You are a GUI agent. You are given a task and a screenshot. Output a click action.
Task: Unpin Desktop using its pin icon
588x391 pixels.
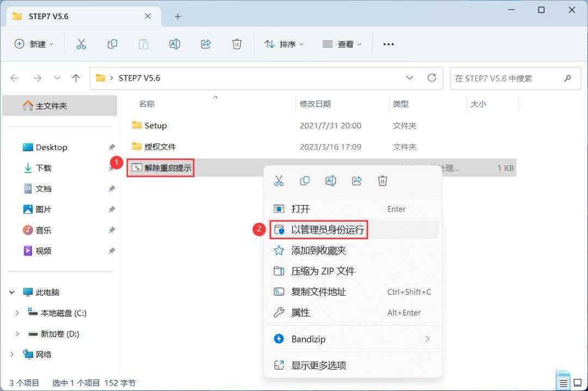[112, 147]
